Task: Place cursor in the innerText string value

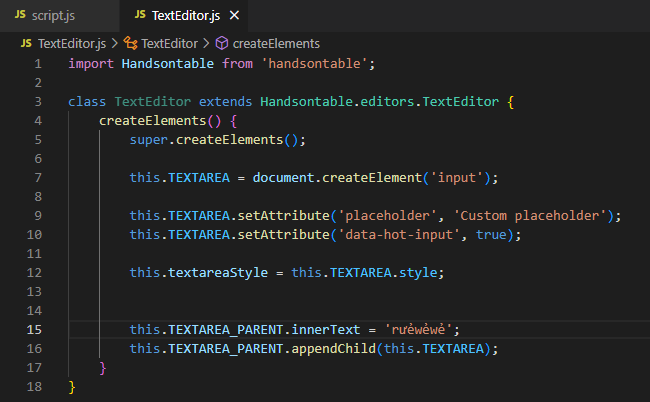Action: tap(418, 329)
